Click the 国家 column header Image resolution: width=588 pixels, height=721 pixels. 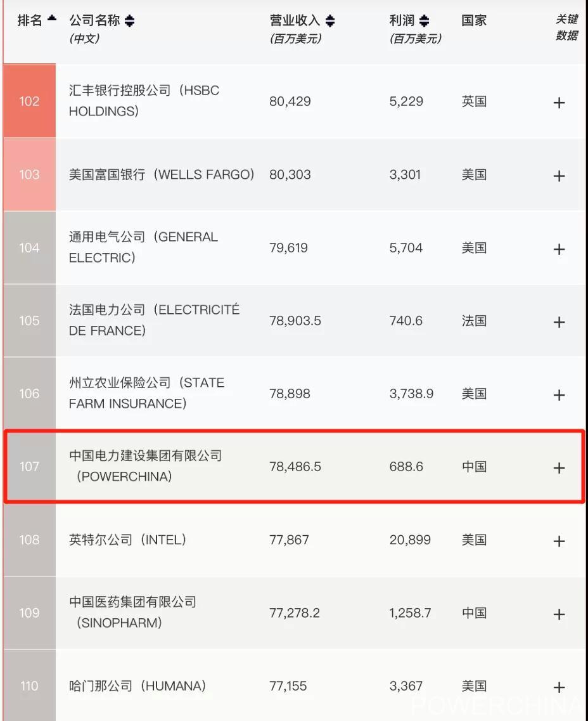[473, 20]
